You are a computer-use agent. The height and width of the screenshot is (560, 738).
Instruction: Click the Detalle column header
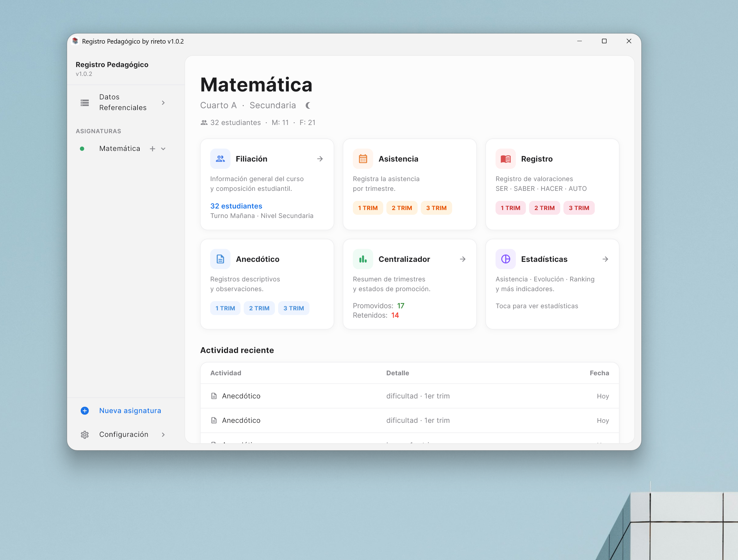[x=398, y=373]
